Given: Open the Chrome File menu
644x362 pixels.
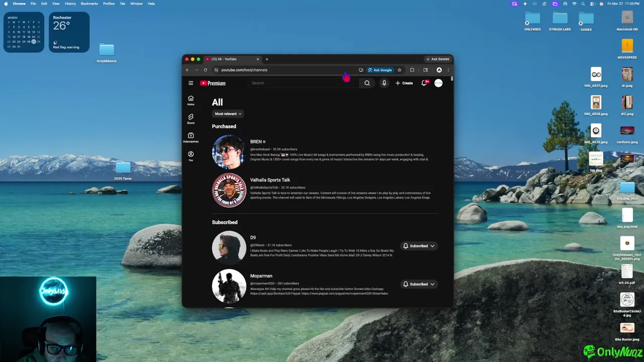Looking at the screenshot, I should point(33,4).
